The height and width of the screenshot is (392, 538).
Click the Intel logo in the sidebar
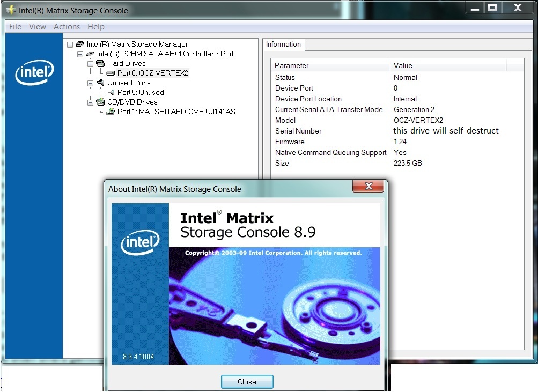pyautogui.click(x=34, y=72)
